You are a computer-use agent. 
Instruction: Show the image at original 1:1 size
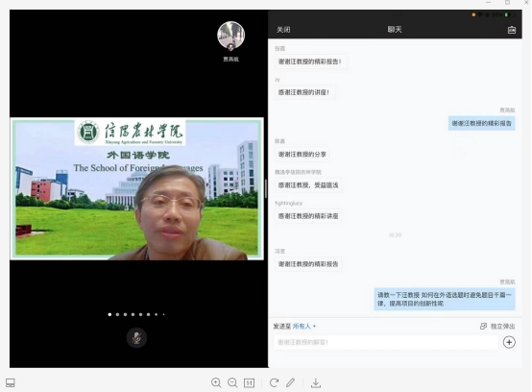249,383
